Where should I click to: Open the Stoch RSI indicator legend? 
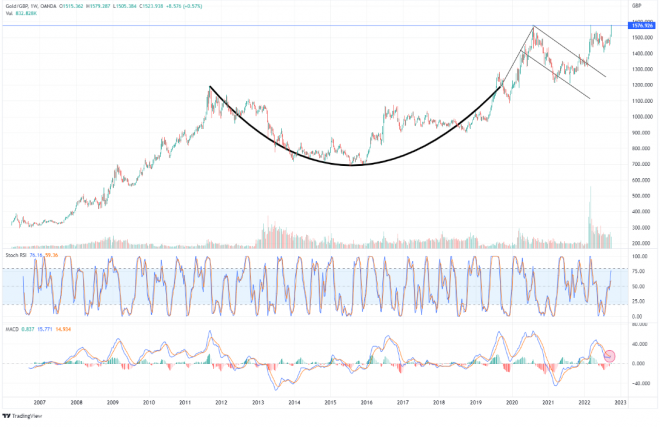pos(20,255)
